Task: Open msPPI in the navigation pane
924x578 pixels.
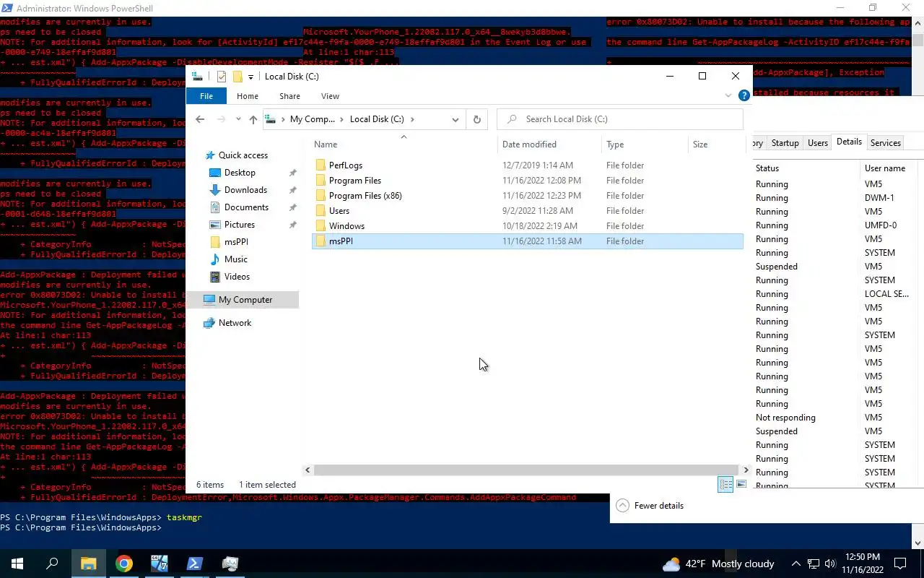Action: coord(236,242)
